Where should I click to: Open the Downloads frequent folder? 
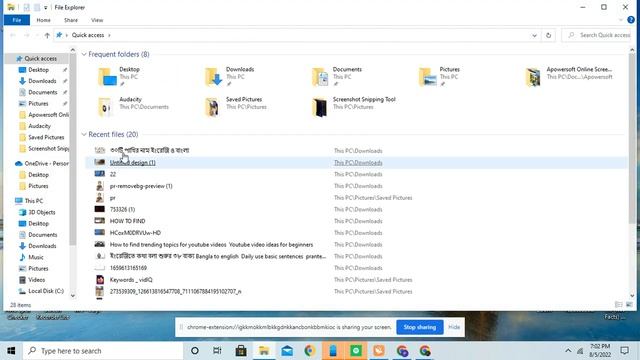pos(229,76)
